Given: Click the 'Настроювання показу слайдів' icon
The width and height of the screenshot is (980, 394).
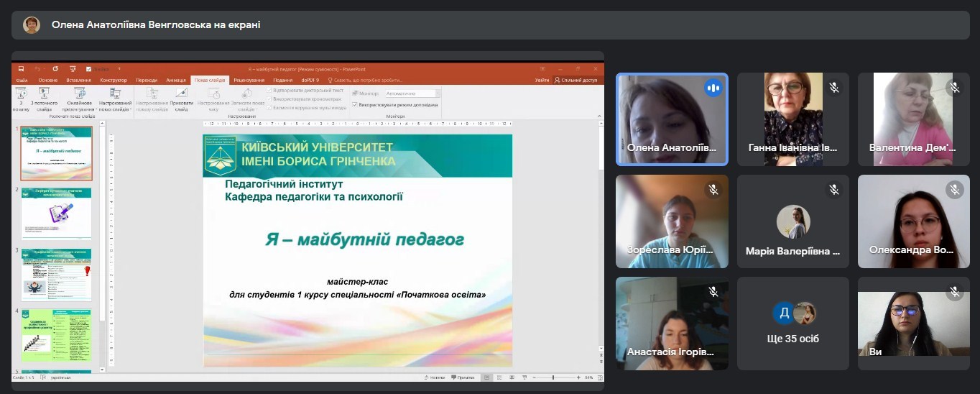Looking at the screenshot, I should point(152,93).
